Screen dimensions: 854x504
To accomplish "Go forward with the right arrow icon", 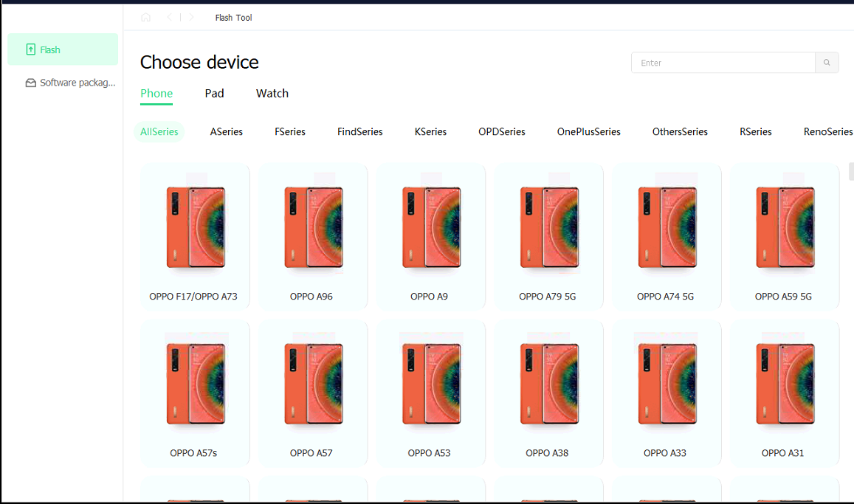I will pos(191,18).
